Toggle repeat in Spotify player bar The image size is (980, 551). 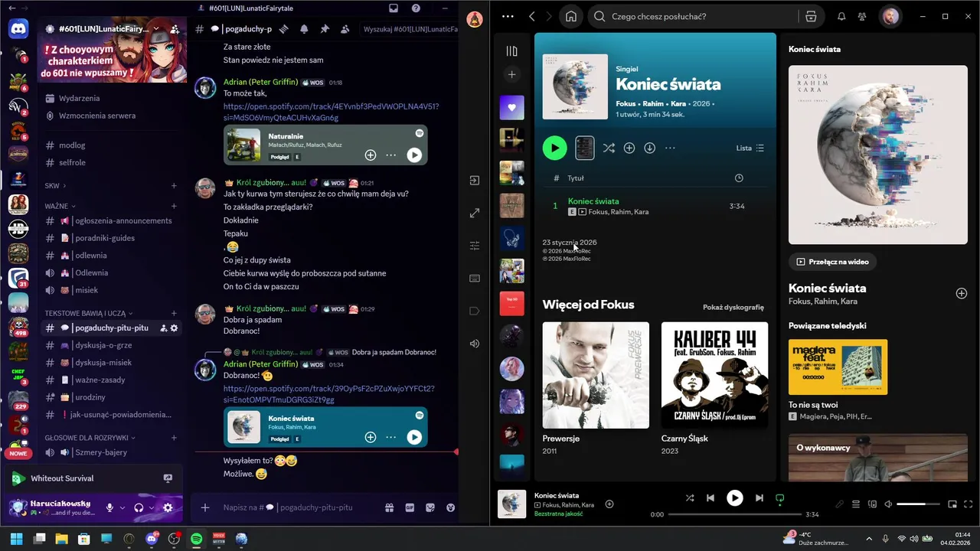pos(779,497)
